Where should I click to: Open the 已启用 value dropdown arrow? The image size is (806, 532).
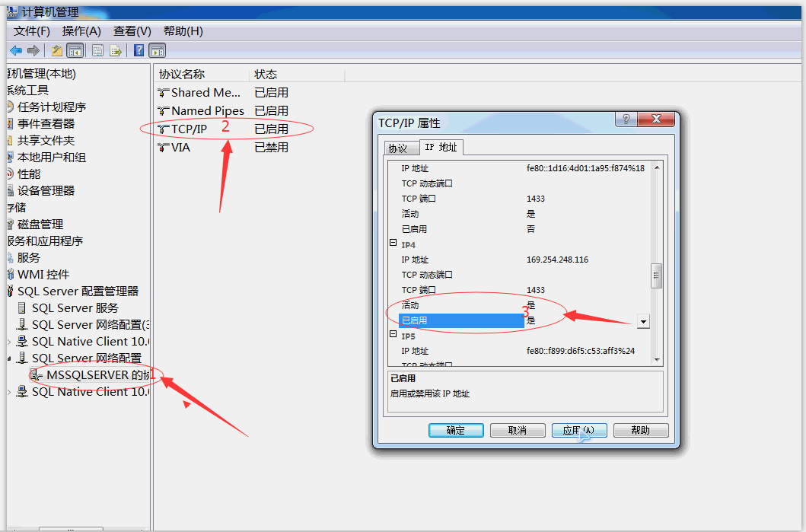(x=643, y=321)
